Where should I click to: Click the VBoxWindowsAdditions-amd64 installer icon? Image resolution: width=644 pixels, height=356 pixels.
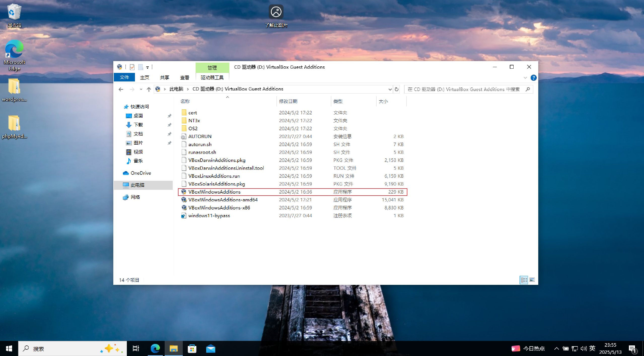tap(184, 200)
